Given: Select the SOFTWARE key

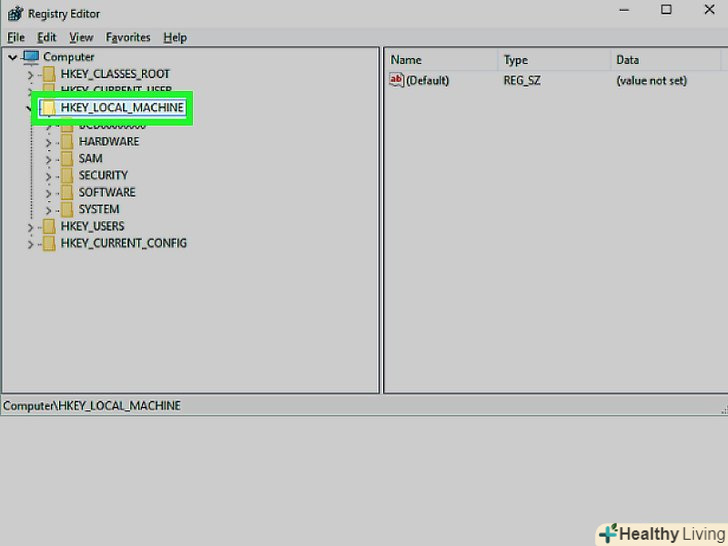Looking at the screenshot, I should point(107,192).
